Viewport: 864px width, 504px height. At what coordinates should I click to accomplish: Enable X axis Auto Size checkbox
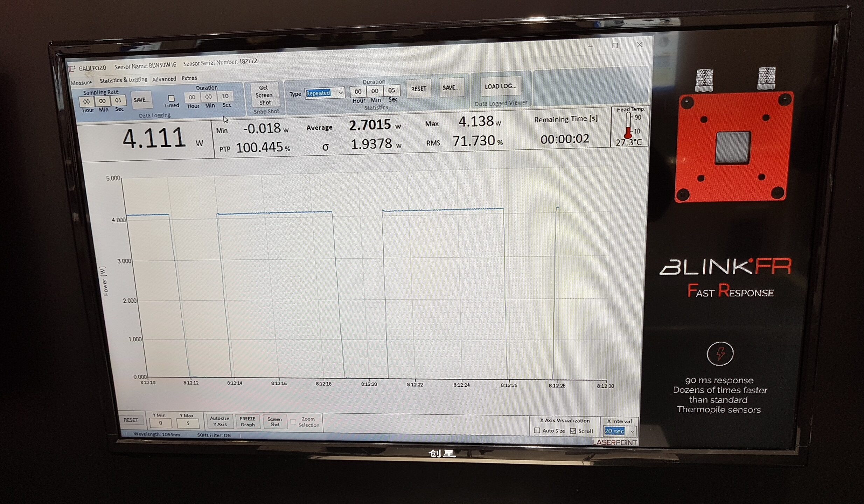coord(537,430)
